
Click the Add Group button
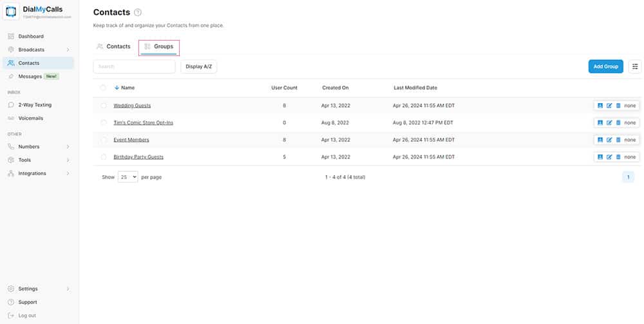605,66
